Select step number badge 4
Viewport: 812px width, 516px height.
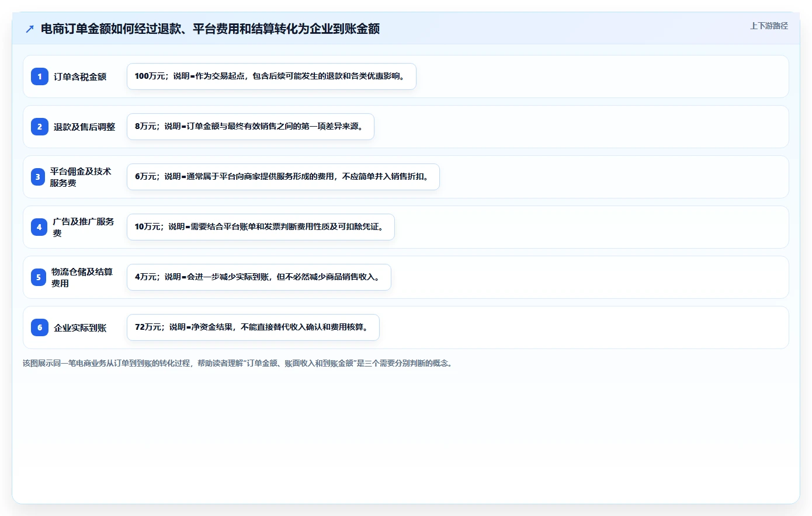click(40, 227)
